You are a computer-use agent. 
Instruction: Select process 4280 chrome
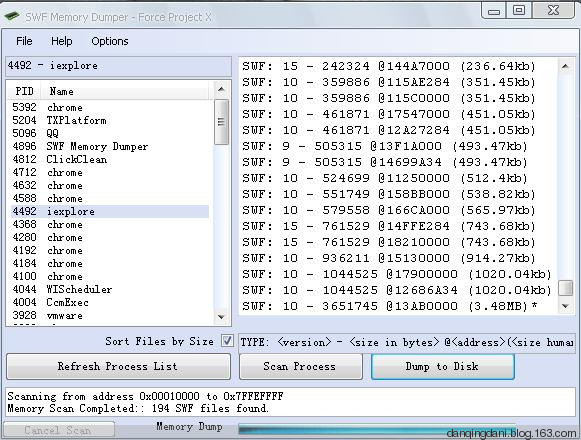tap(110, 237)
